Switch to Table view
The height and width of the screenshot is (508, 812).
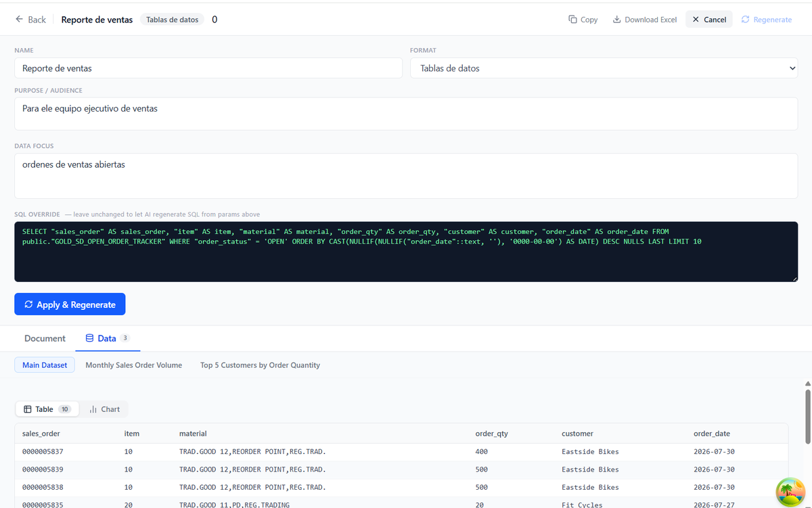click(47, 409)
